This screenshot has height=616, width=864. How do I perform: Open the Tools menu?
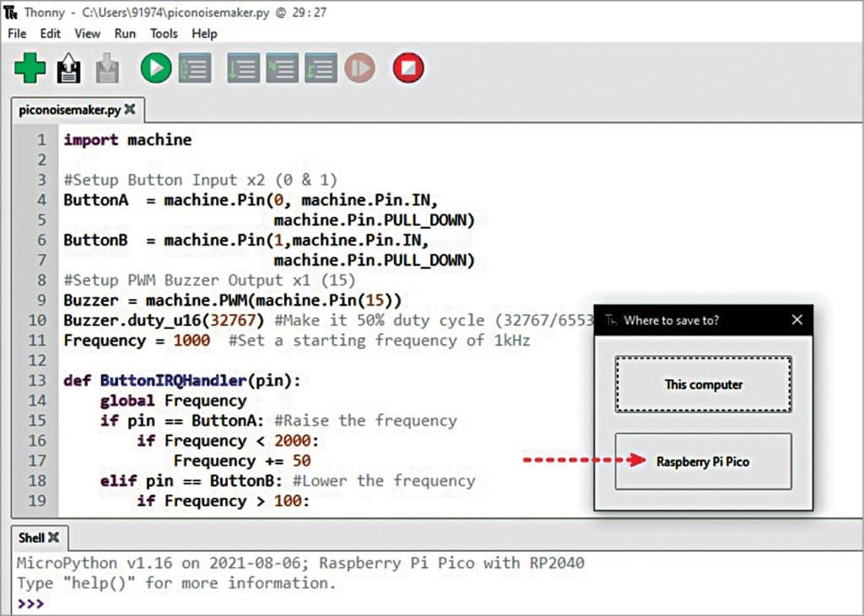[164, 34]
